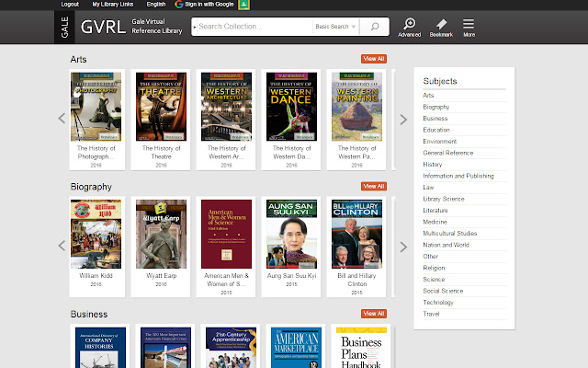
Task: Click View All for Biography
Action: click(374, 186)
